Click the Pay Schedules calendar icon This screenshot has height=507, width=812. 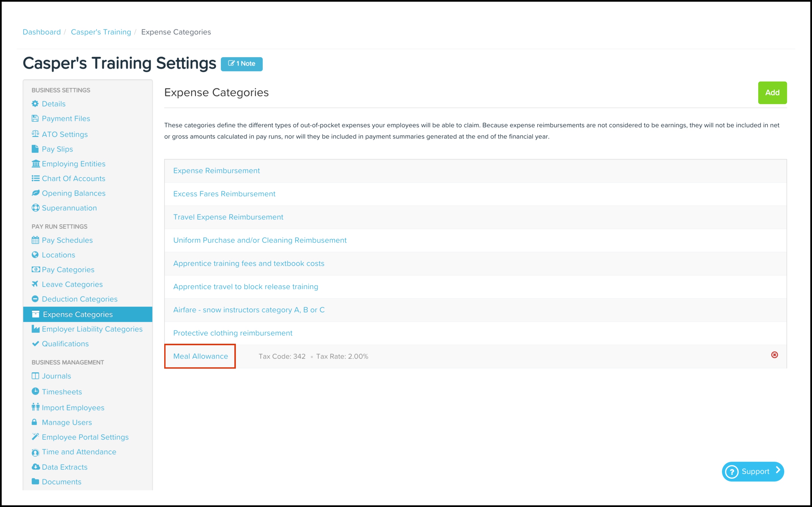point(35,240)
